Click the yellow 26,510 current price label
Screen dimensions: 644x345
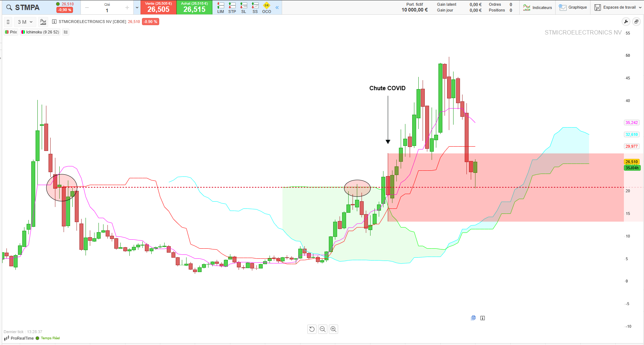click(x=632, y=162)
